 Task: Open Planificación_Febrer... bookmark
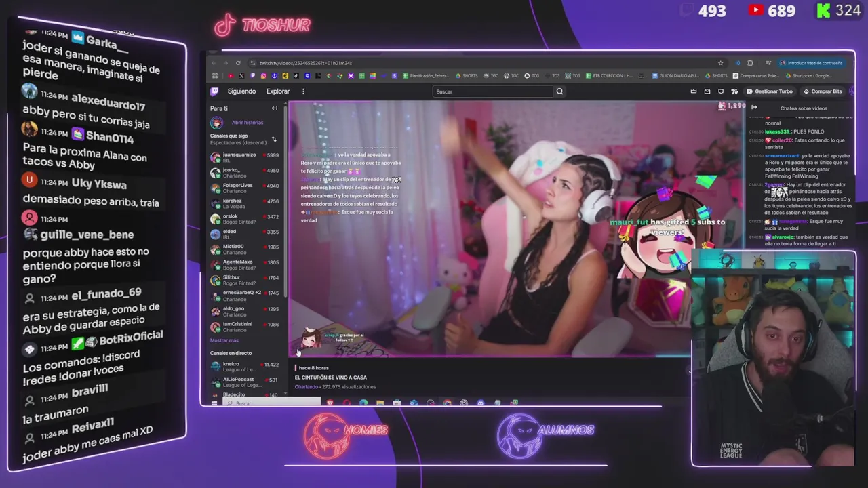pos(427,76)
